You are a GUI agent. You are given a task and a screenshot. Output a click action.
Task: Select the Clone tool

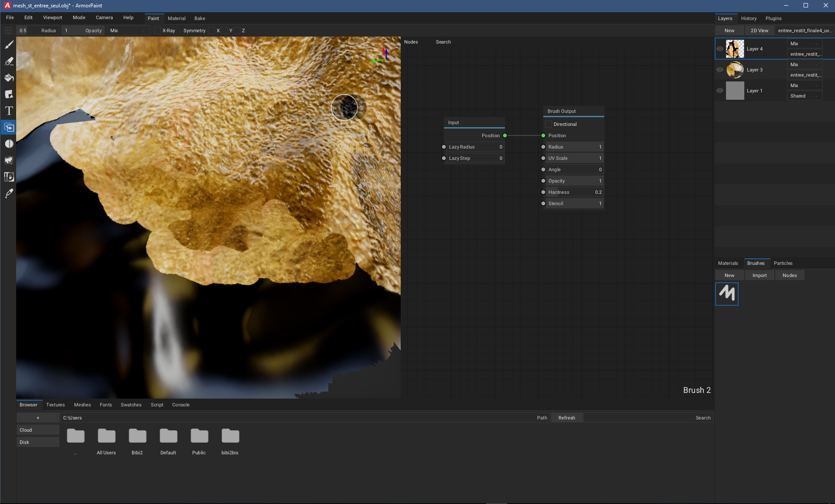9,128
